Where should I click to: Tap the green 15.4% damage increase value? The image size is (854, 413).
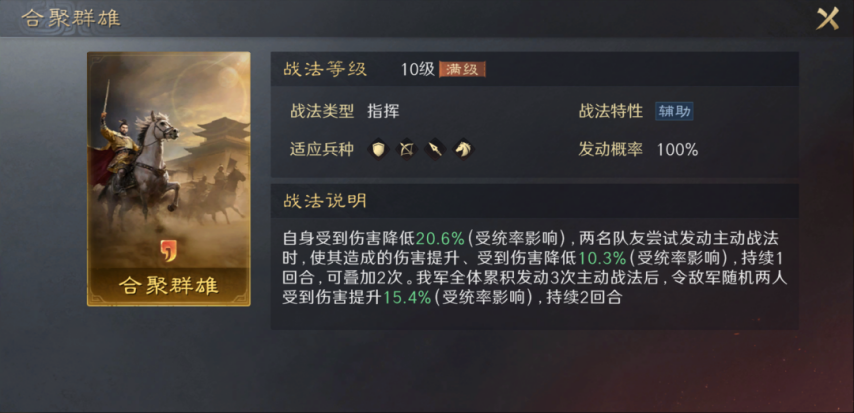pos(407,298)
